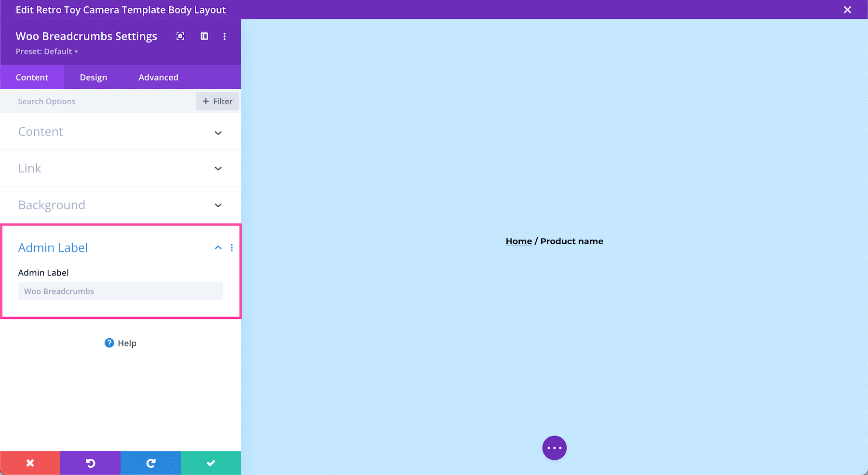Image resolution: width=868 pixels, height=475 pixels.
Task: Click the Filter button next to search
Action: click(x=217, y=101)
